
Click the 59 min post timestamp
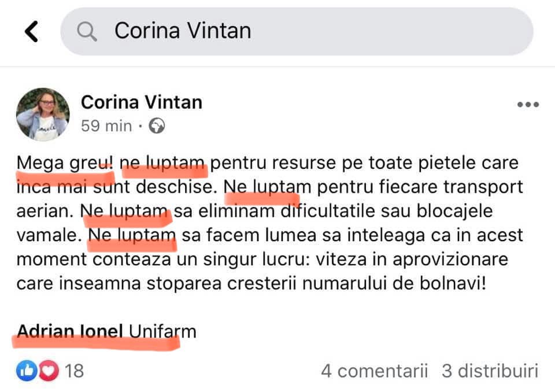pyautogui.click(x=106, y=125)
